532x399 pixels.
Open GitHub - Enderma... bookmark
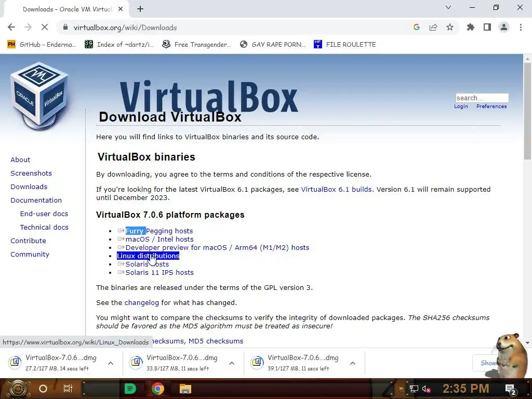pos(42,45)
